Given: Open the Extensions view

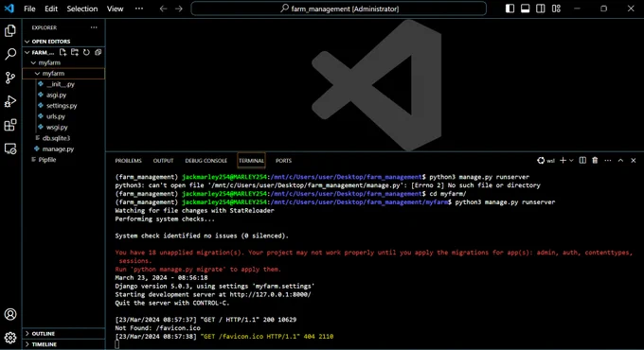Looking at the screenshot, I should (x=10, y=125).
